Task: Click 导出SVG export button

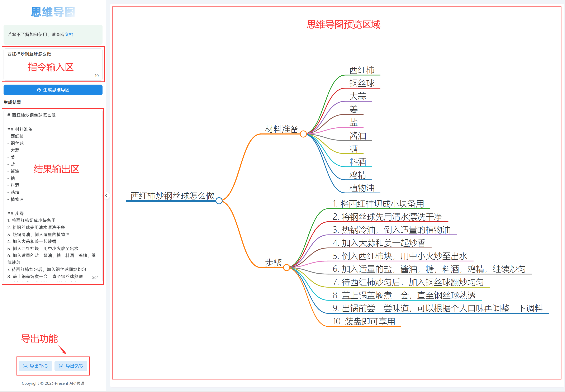Action: point(71,366)
